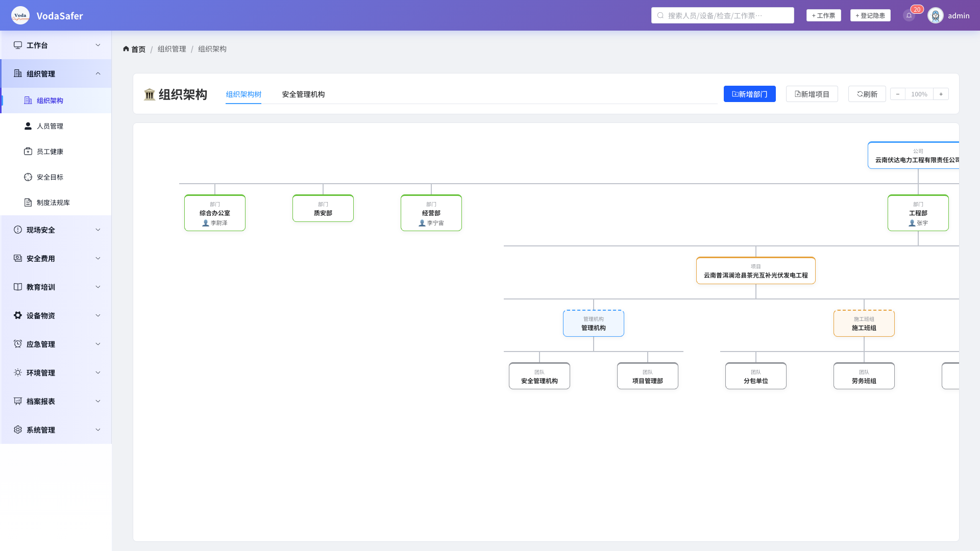The image size is (980, 551).
Task: Click the 安全目标 target icon
Action: point(28,177)
